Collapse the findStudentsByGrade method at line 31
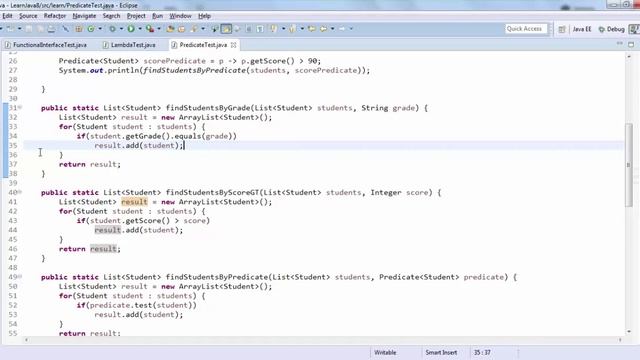 coord(20,107)
